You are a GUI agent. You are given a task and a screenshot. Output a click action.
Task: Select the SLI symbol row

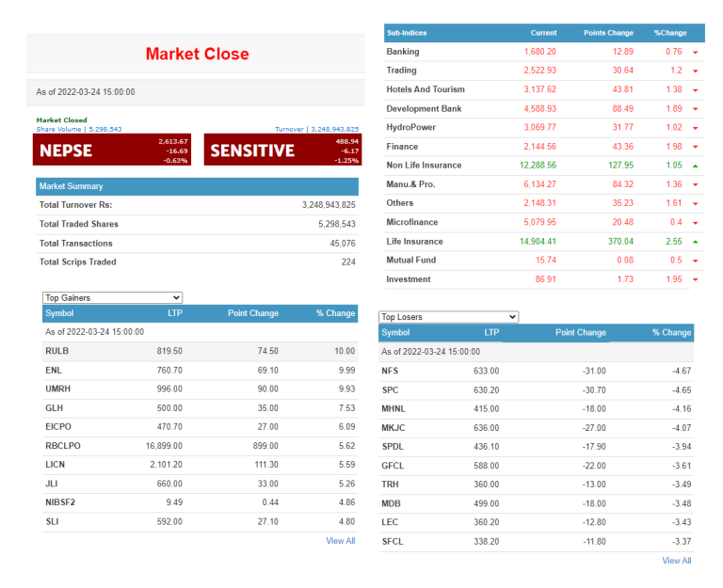click(201, 521)
